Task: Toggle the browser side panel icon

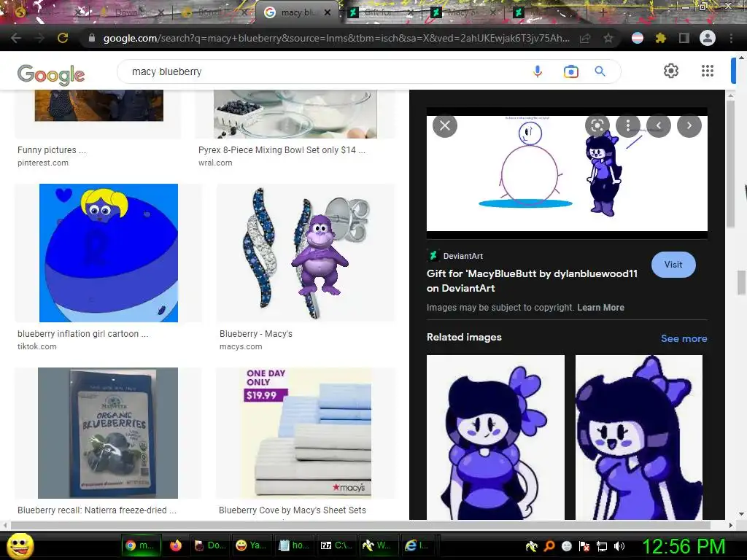Action: (684, 38)
